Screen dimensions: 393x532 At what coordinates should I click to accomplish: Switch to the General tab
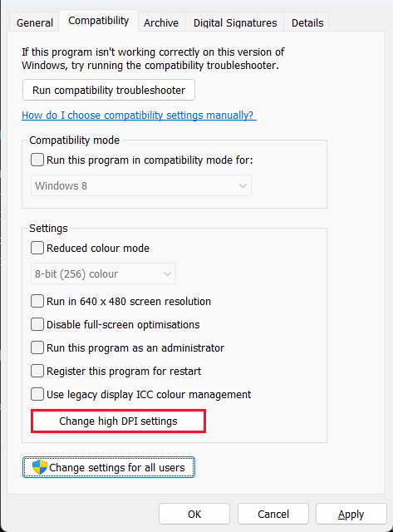point(35,22)
